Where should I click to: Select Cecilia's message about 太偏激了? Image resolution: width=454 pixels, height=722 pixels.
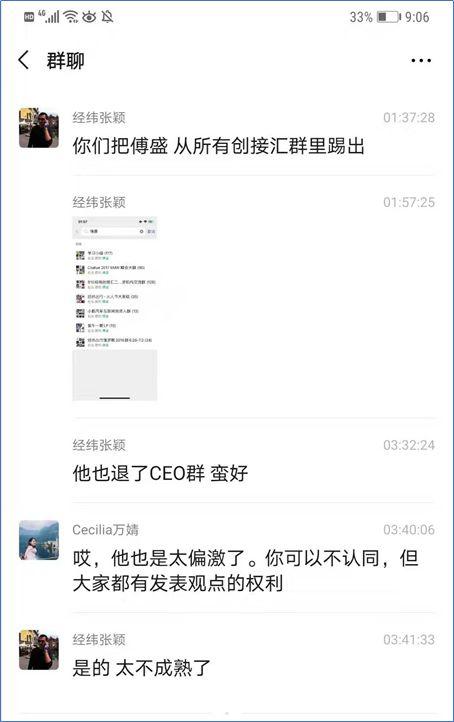point(245,571)
